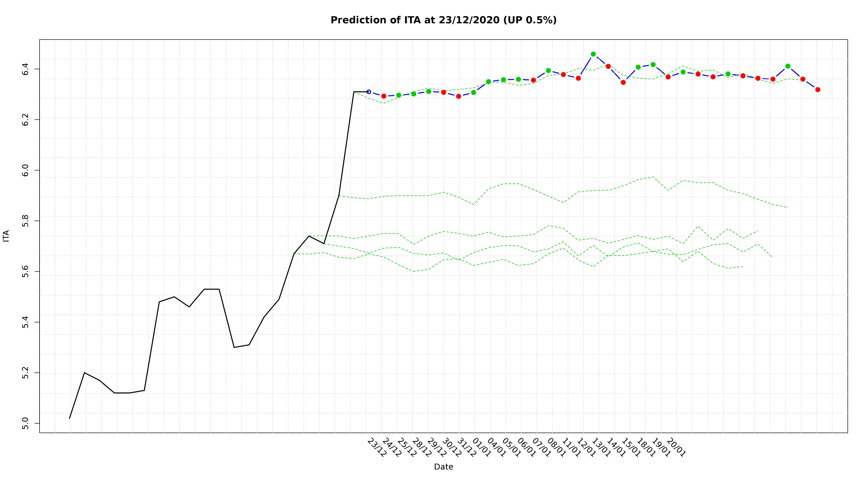Click the '6.4' y-axis tick label

click(25, 69)
